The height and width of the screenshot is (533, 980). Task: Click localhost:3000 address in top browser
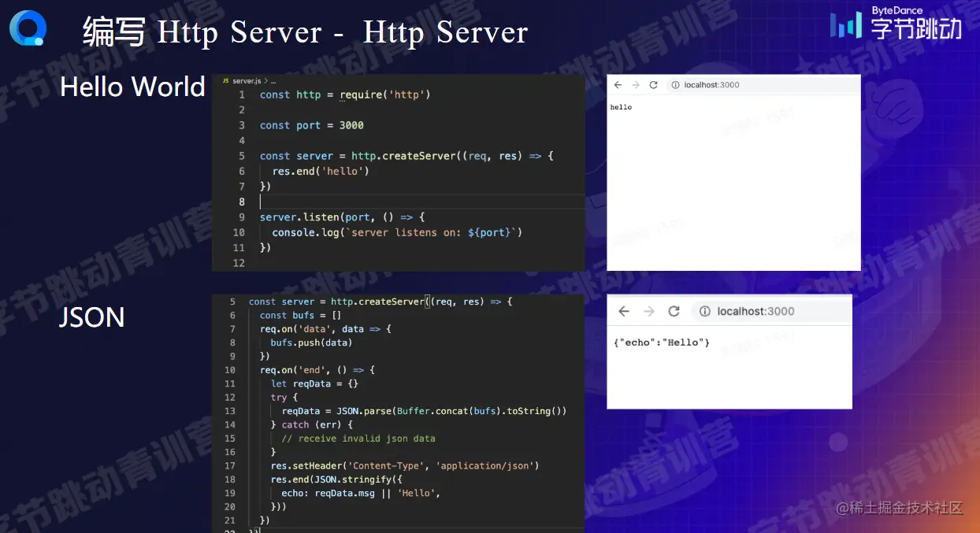pyautogui.click(x=711, y=85)
